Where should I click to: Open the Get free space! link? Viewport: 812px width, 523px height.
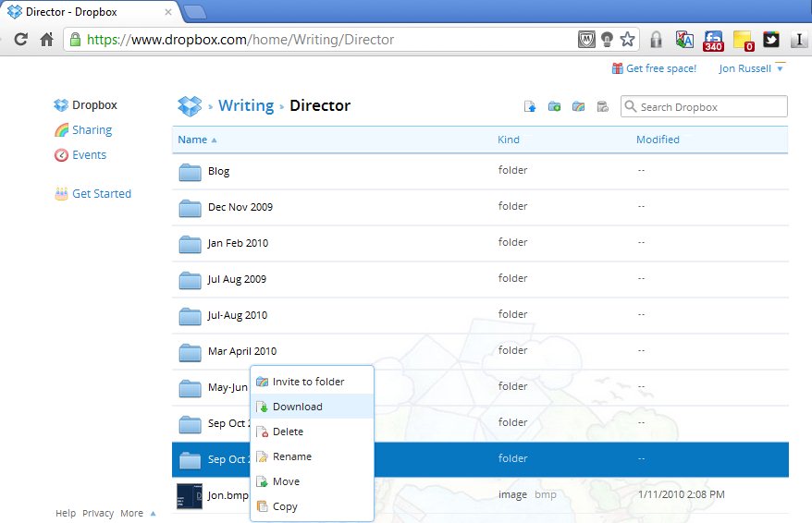(x=660, y=68)
